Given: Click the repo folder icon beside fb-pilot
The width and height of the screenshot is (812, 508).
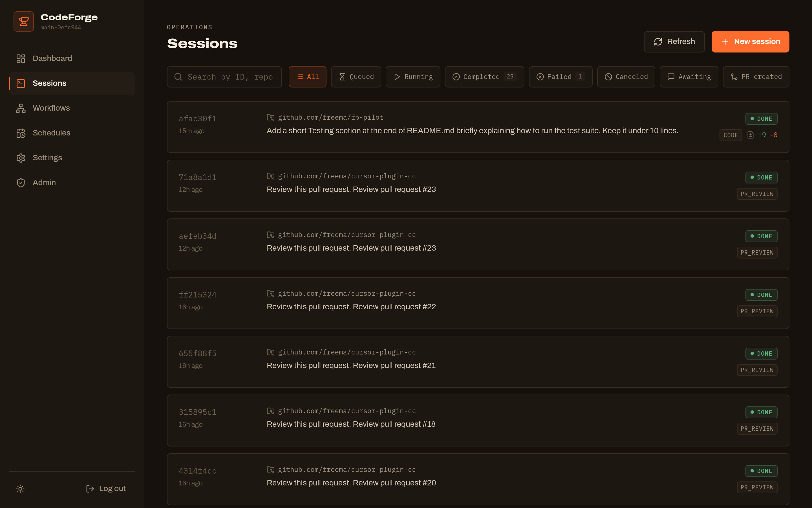Looking at the screenshot, I should click(x=270, y=118).
